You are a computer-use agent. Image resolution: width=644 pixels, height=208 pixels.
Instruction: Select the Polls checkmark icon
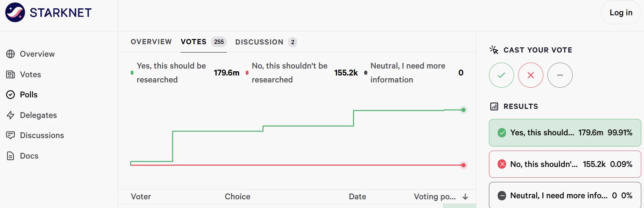[x=11, y=95]
